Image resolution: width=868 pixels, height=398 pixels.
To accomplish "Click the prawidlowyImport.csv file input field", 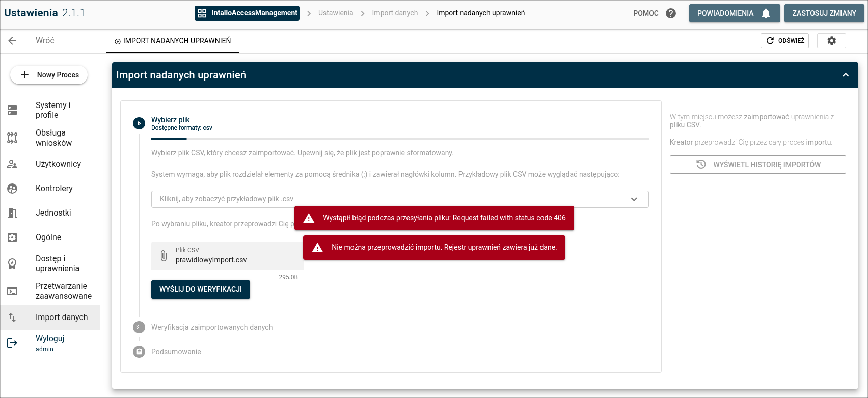I will 227,256.
